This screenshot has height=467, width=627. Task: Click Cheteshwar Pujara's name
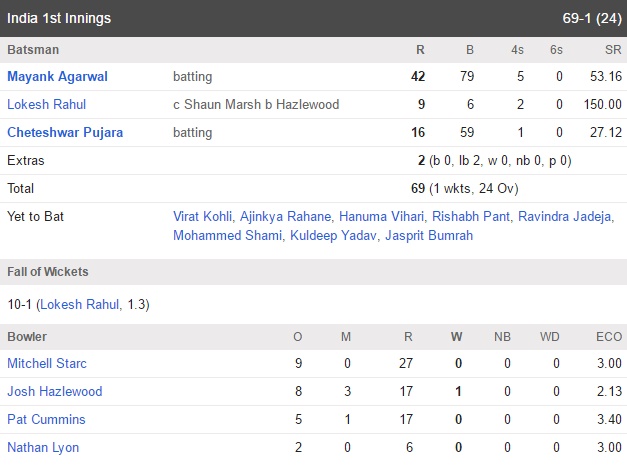pyautogui.click(x=65, y=132)
